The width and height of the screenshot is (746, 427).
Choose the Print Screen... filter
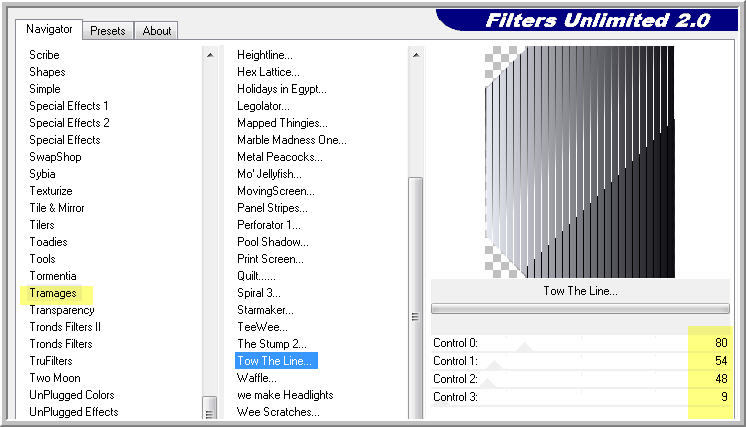270,259
